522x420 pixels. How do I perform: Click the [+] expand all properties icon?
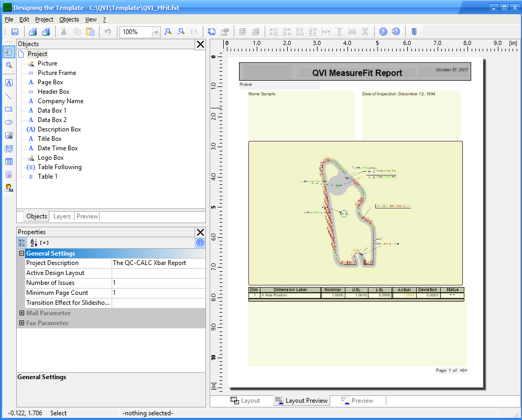pyautogui.click(x=44, y=243)
